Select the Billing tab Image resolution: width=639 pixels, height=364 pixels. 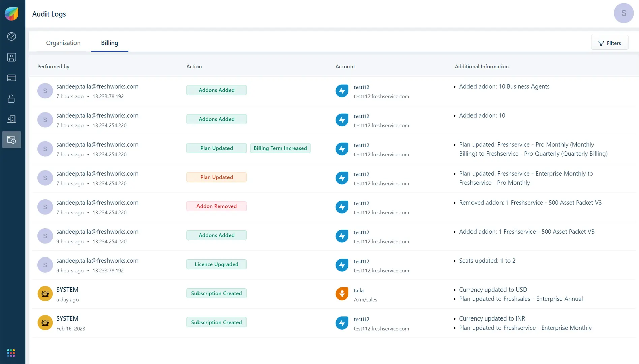tap(110, 43)
